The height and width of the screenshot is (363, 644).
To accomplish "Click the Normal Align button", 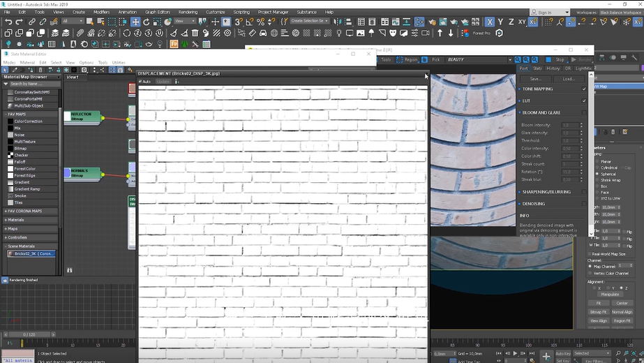I will tap(622, 312).
